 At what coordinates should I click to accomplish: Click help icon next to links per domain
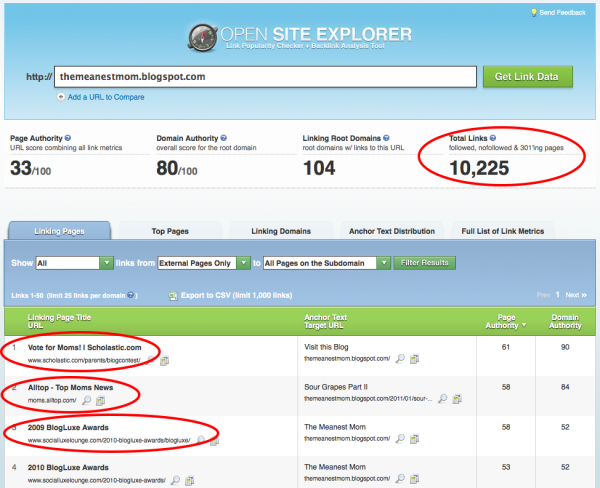[x=130, y=295]
